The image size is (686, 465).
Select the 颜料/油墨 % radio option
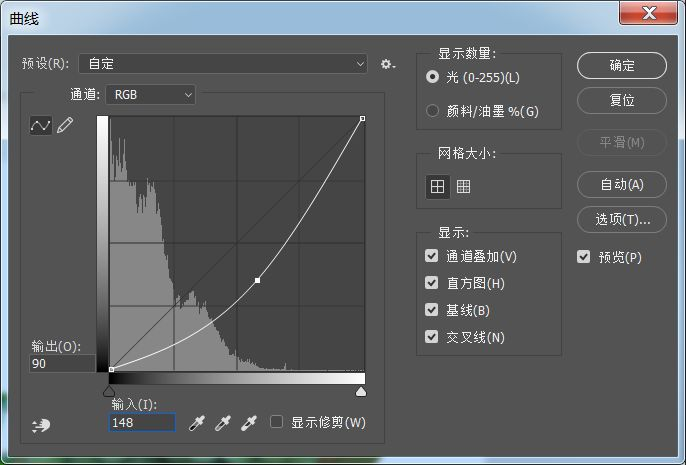pos(433,111)
